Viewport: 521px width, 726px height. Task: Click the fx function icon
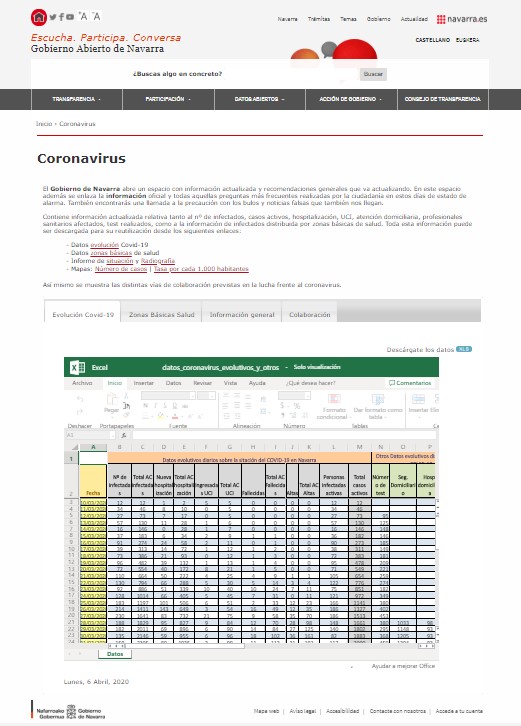click(x=124, y=435)
